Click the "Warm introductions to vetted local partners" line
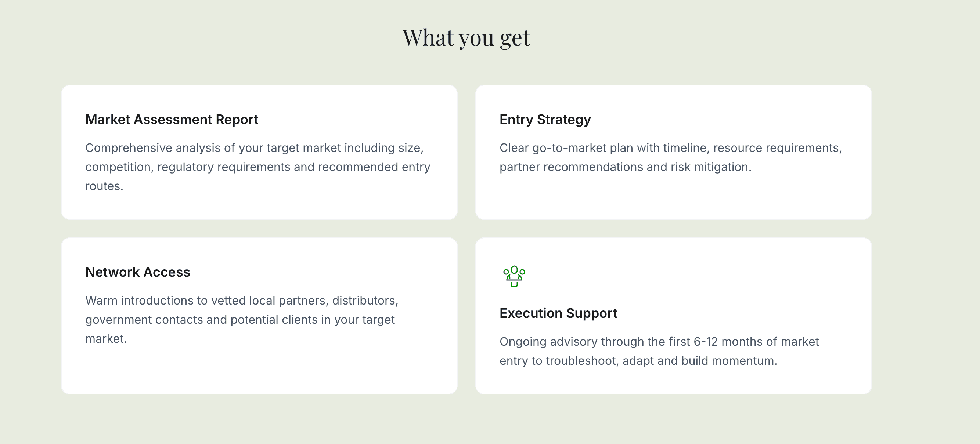This screenshot has width=980, height=444. pyautogui.click(x=242, y=301)
